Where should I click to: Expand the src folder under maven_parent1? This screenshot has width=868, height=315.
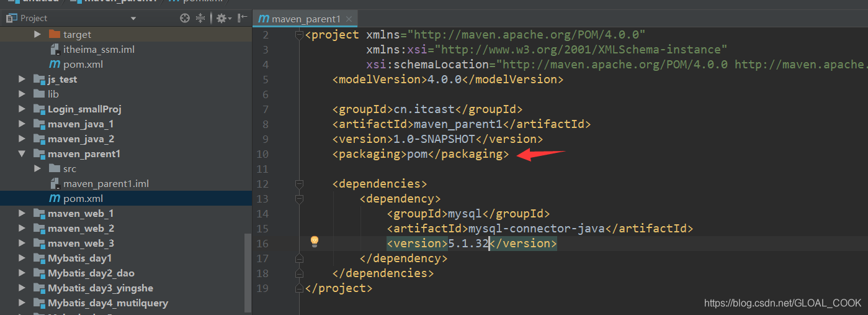tap(37, 168)
